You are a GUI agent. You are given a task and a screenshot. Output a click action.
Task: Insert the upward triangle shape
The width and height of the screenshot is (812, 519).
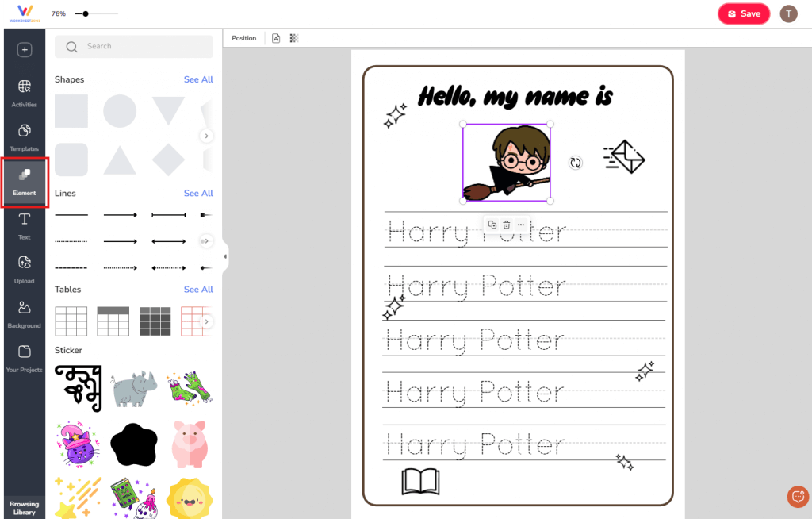pyautogui.click(x=120, y=160)
